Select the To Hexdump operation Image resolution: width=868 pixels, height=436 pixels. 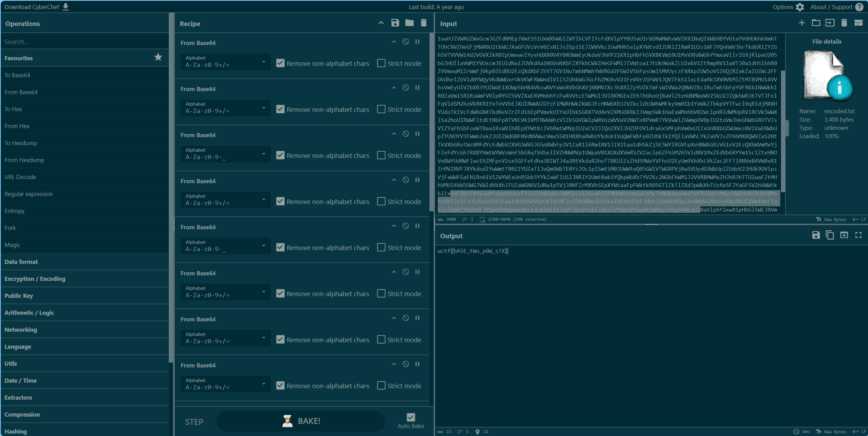click(x=85, y=143)
